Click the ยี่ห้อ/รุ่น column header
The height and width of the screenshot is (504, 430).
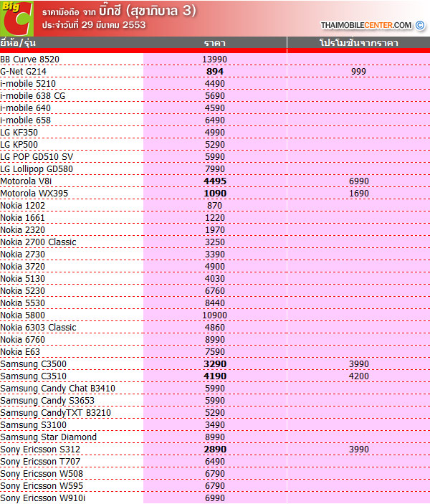18,43
